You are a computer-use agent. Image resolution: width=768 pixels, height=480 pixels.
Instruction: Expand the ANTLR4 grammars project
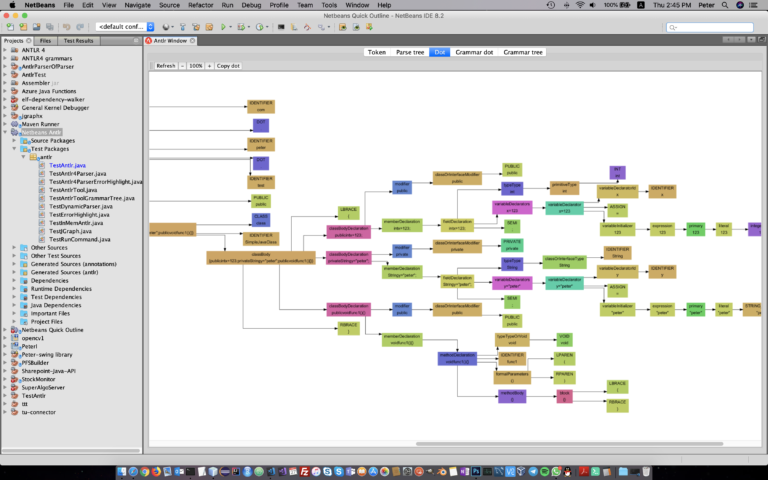point(5,58)
